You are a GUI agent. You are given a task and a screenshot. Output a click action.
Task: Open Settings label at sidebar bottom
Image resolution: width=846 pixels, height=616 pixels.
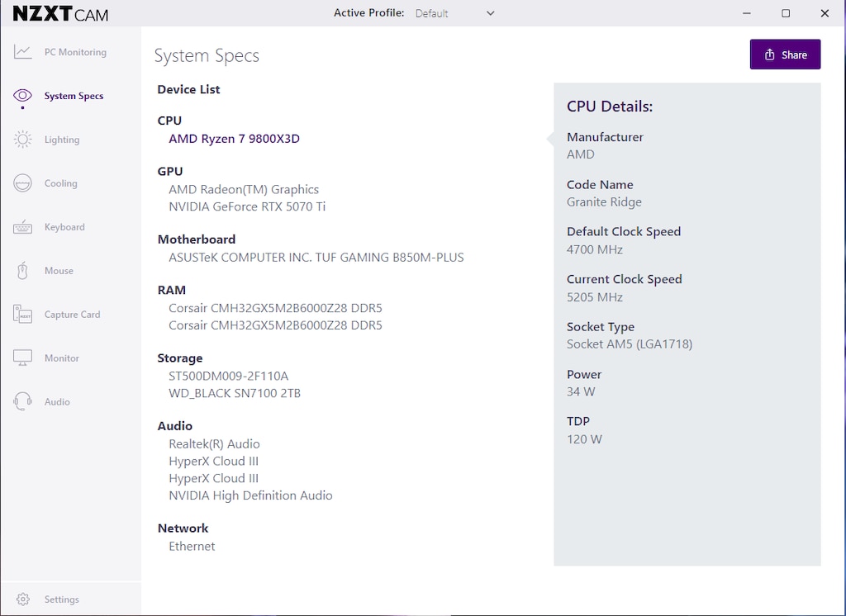tap(61, 599)
